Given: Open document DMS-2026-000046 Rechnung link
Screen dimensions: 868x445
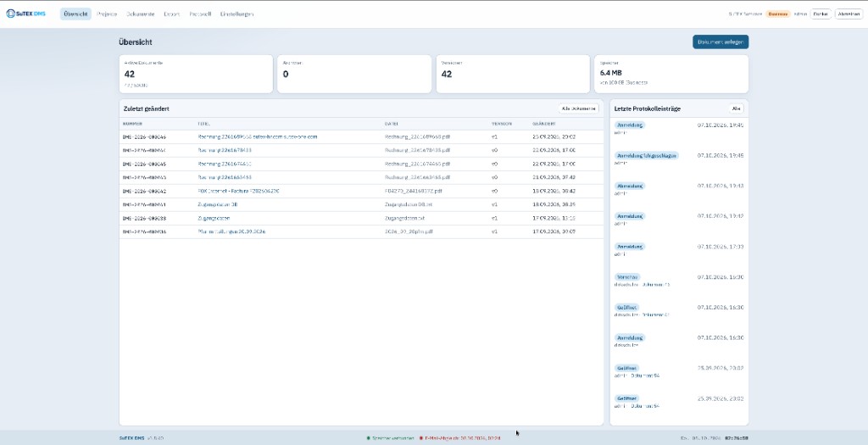Looking at the screenshot, I should 258,136.
